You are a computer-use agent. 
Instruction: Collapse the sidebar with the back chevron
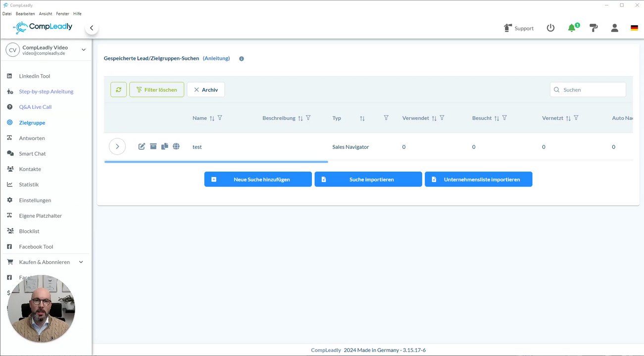click(x=92, y=28)
